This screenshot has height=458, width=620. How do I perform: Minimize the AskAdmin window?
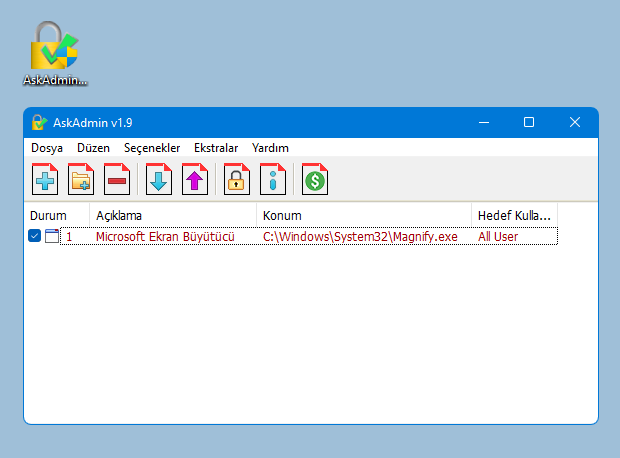click(484, 123)
